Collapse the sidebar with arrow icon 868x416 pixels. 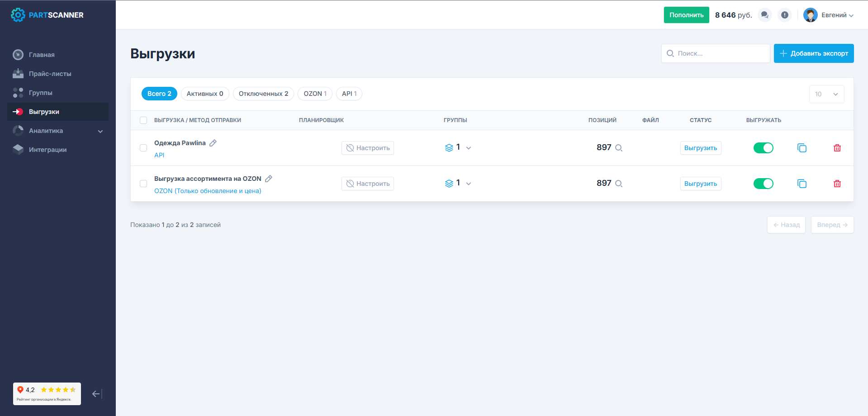point(97,394)
